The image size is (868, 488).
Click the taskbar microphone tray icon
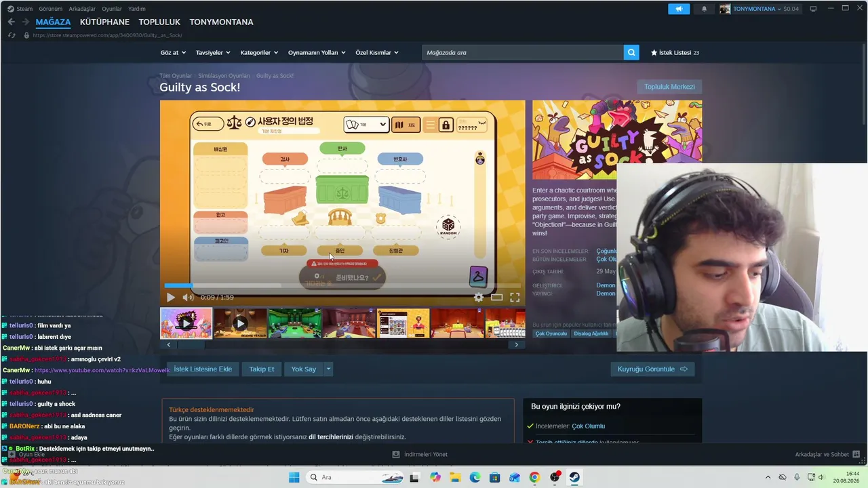[x=797, y=477]
